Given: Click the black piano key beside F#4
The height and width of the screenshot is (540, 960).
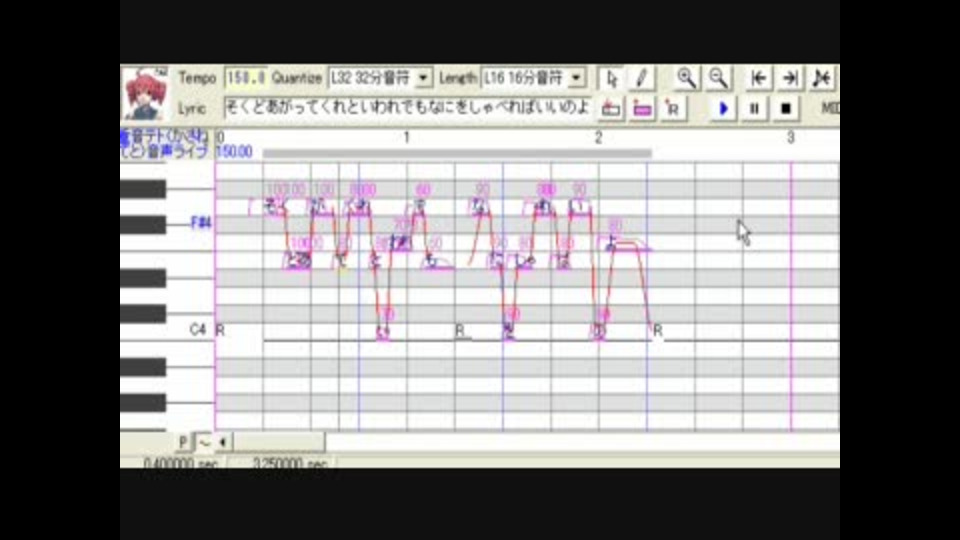Looking at the screenshot, I should pyautogui.click(x=143, y=224).
